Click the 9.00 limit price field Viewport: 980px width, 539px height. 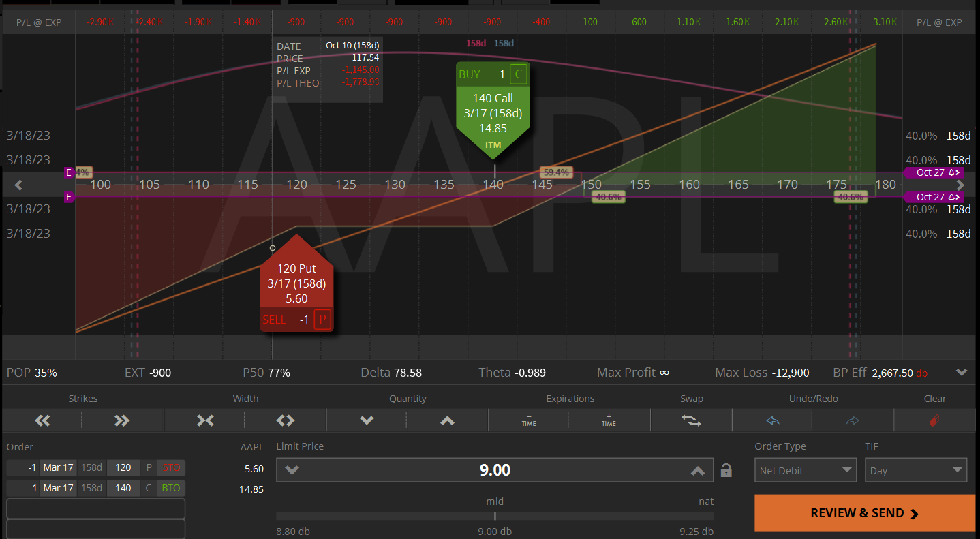495,470
